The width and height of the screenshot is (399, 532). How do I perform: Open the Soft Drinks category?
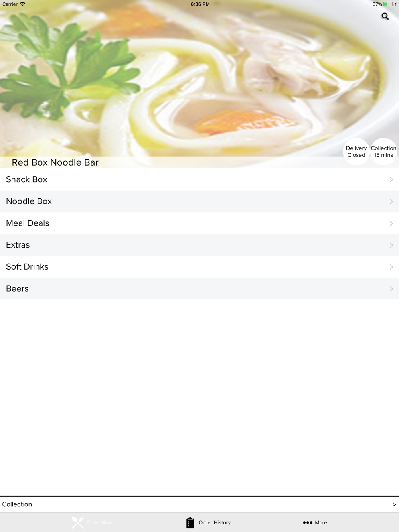(199, 267)
